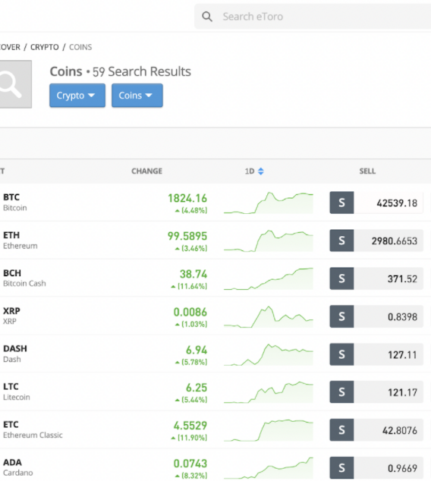
Task: View the LTC 1D sparkline chart
Action: (x=269, y=392)
